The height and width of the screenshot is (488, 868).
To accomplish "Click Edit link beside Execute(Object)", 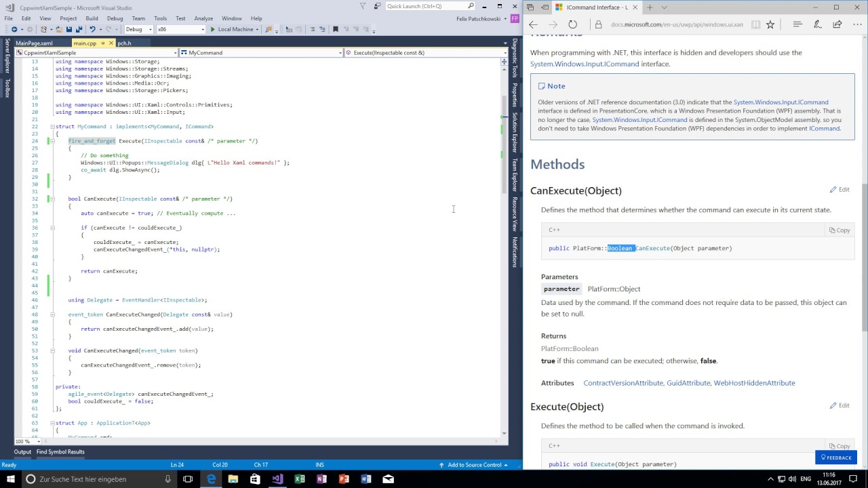I will pos(840,405).
